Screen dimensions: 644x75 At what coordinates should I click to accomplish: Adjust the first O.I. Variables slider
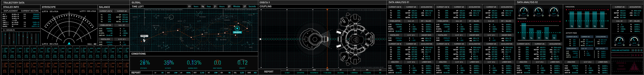click(x=5, y=39)
